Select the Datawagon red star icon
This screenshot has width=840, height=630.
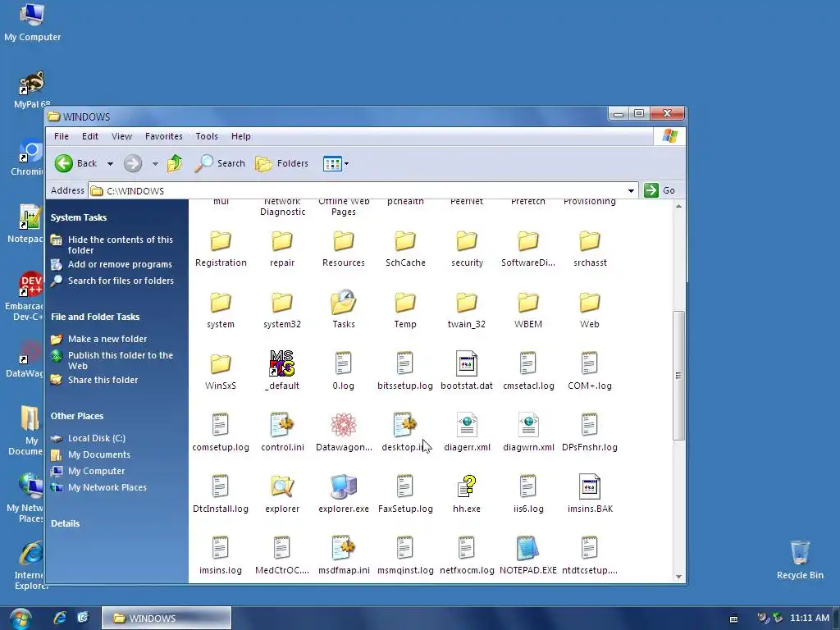pyautogui.click(x=344, y=425)
